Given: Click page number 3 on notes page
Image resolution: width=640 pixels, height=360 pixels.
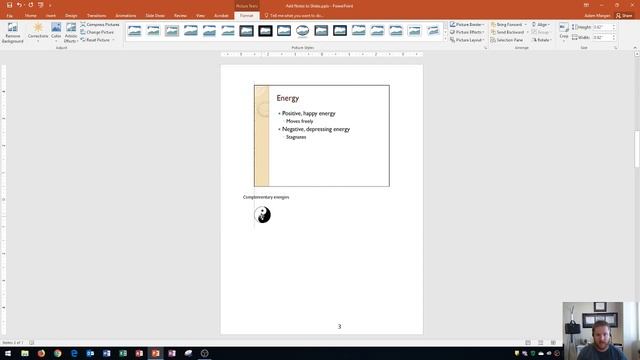Looking at the screenshot, I should (x=339, y=327).
